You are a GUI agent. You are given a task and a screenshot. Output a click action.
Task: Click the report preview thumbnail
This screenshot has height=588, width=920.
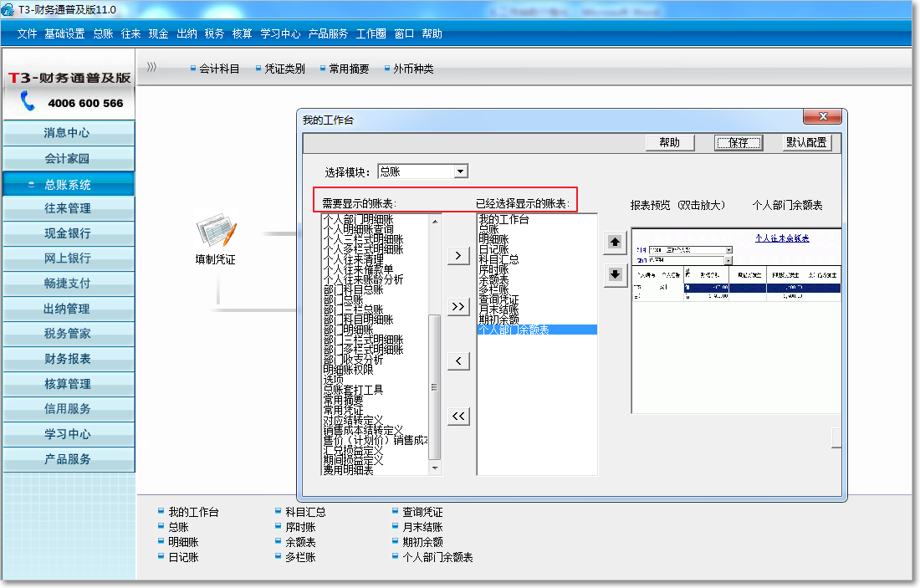coord(736,320)
